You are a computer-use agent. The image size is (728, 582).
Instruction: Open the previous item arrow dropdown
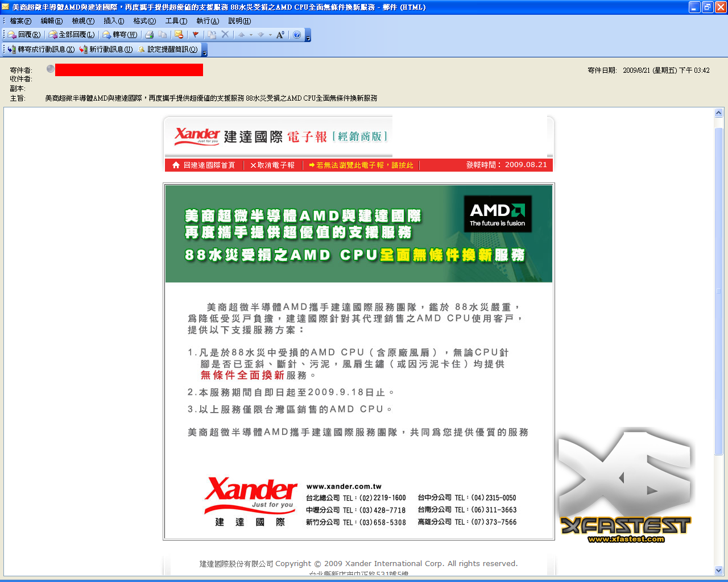point(251,35)
